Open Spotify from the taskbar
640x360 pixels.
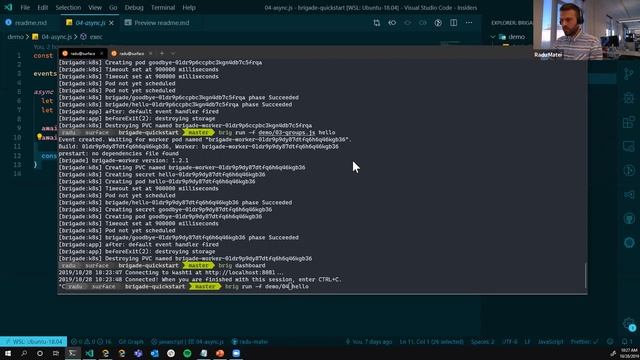pos(187,353)
